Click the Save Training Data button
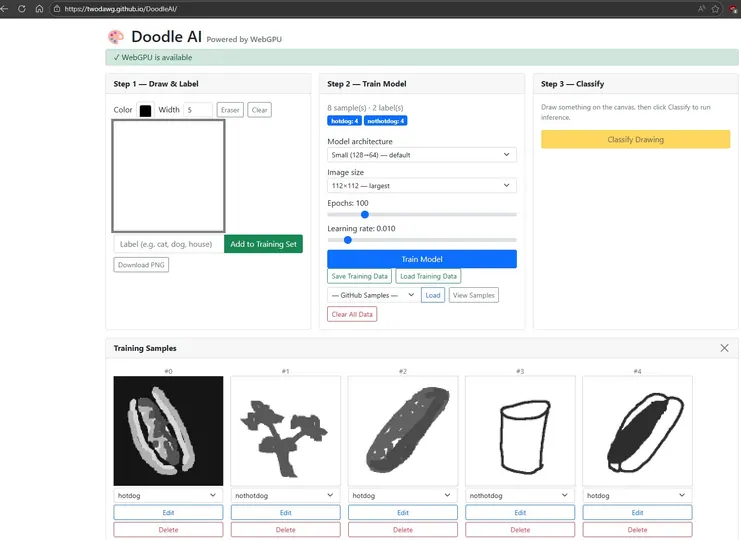The height and width of the screenshot is (540, 741). pyautogui.click(x=359, y=276)
